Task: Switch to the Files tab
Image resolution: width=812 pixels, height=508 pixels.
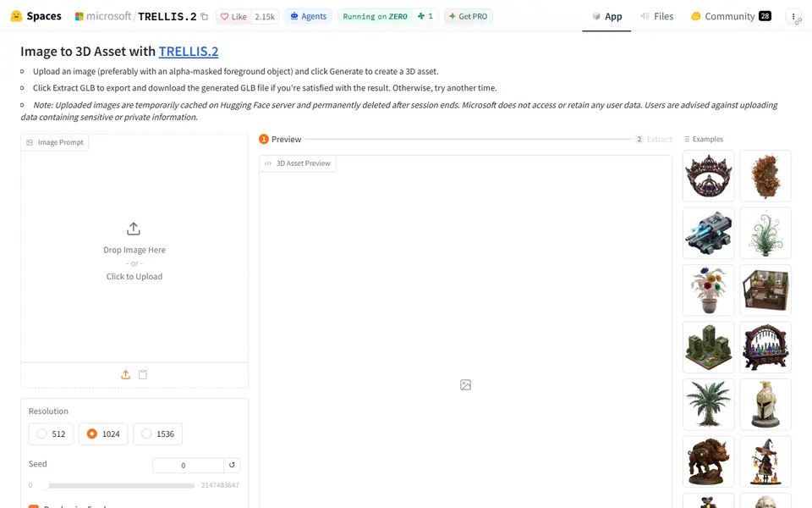Action: tap(657, 16)
